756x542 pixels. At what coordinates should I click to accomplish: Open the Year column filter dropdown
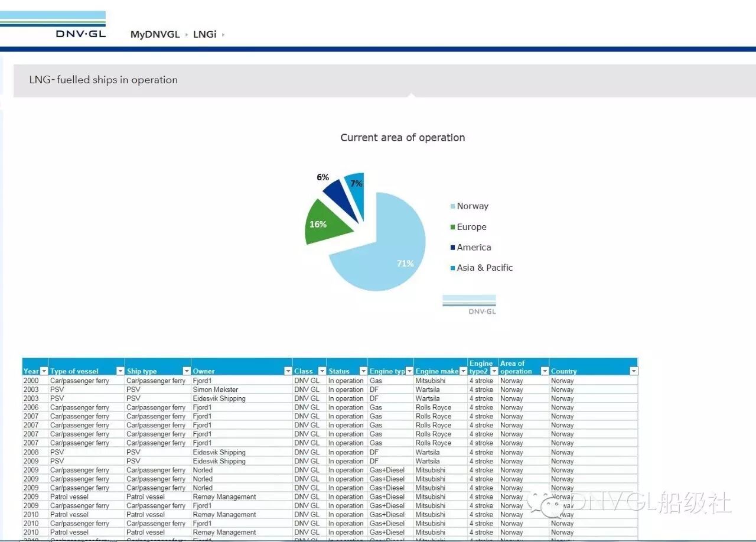tap(44, 371)
